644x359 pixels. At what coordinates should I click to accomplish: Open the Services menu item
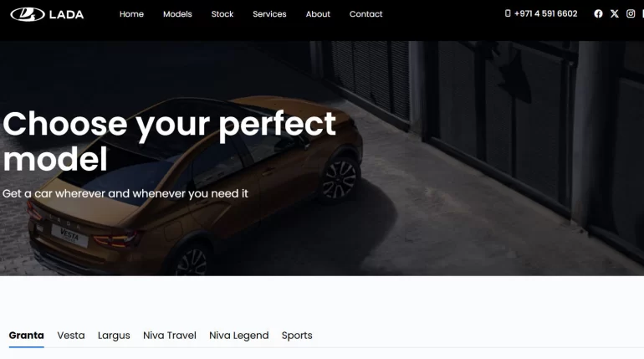point(269,14)
